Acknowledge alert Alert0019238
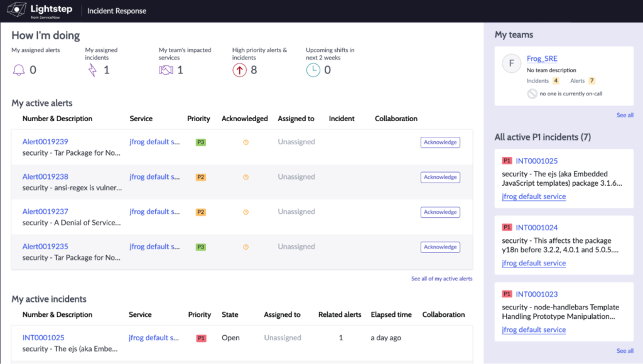 (440, 177)
